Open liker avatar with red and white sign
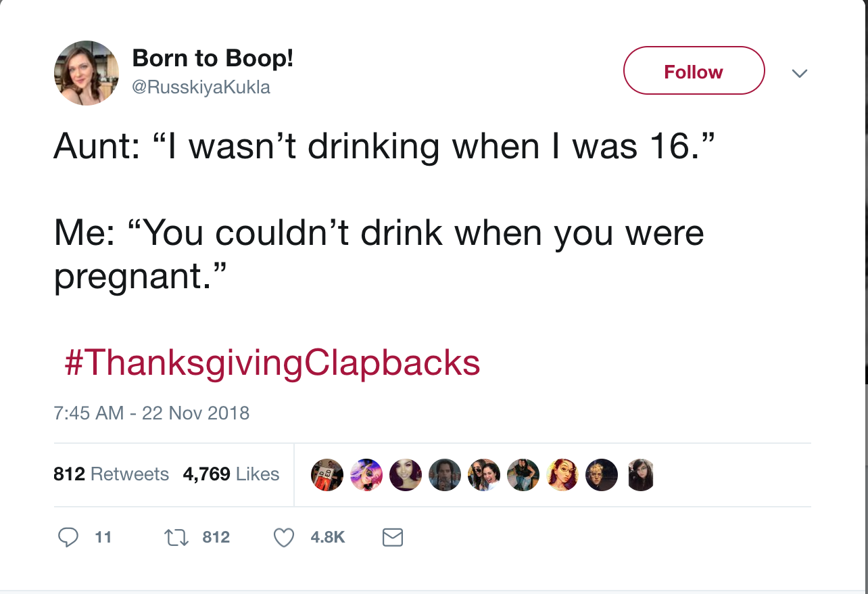 pos(327,474)
